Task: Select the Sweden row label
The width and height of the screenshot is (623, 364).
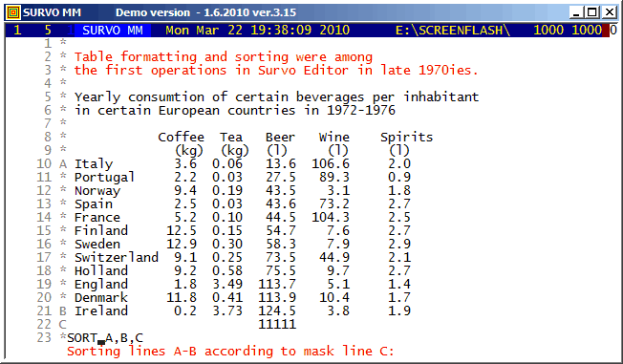Action: [x=97, y=244]
